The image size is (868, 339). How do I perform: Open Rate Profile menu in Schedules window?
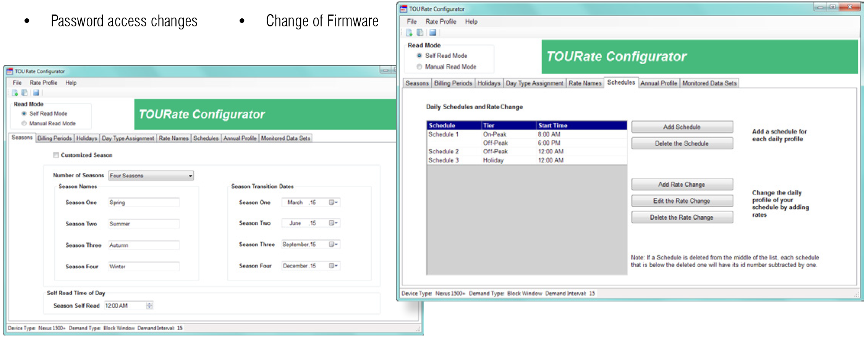(441, 21)
